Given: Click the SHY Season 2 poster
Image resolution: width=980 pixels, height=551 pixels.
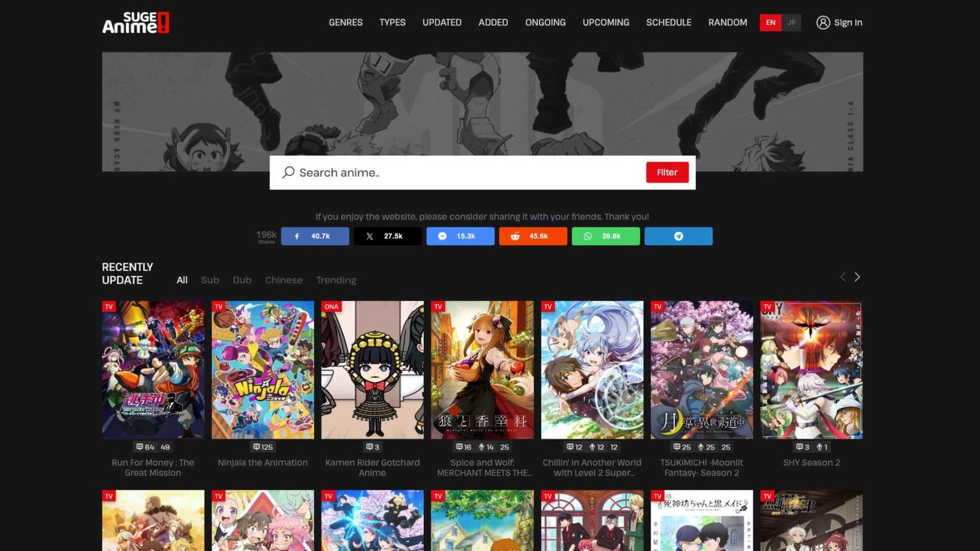Looking at the screenshot, I should (811, 370).
